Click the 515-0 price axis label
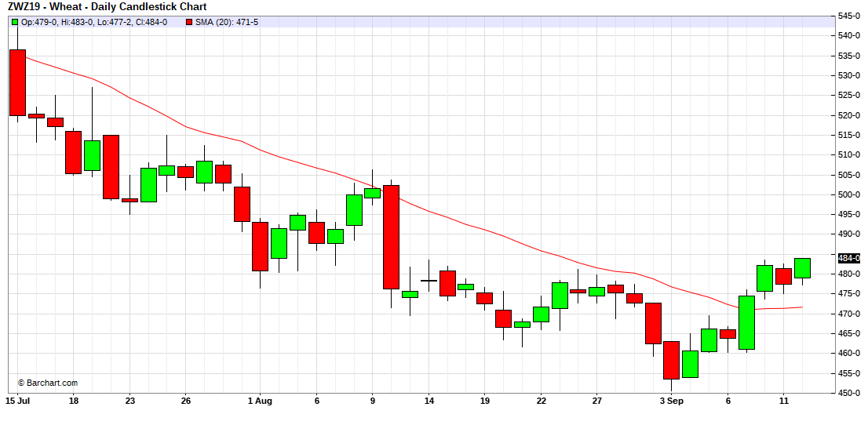 (849, 135)
